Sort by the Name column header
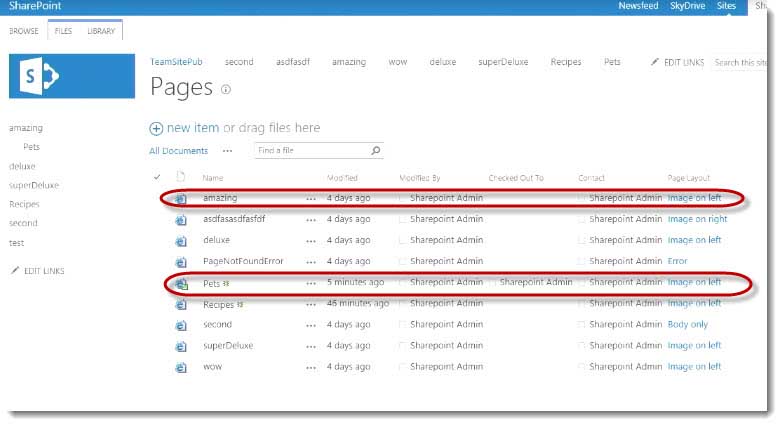782x426 pixels. (212, 178)
